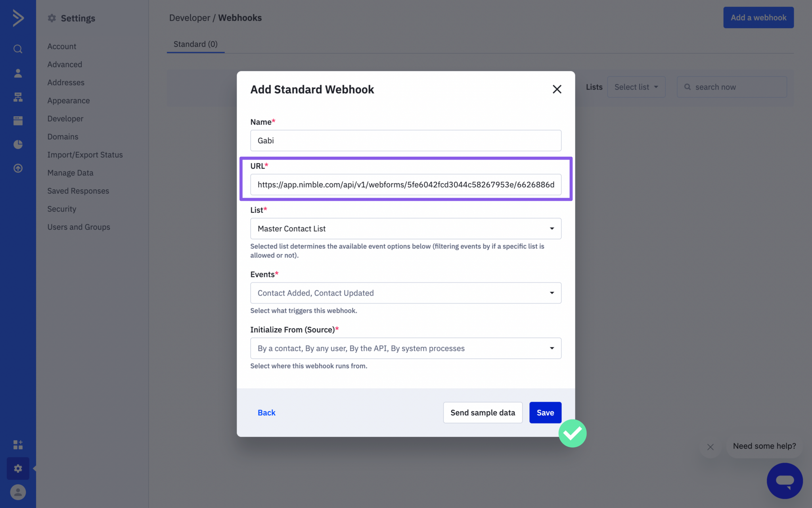Screen dimensions: 812x508
Task: Select the Contacts person icon
Action: pos(18,73)
